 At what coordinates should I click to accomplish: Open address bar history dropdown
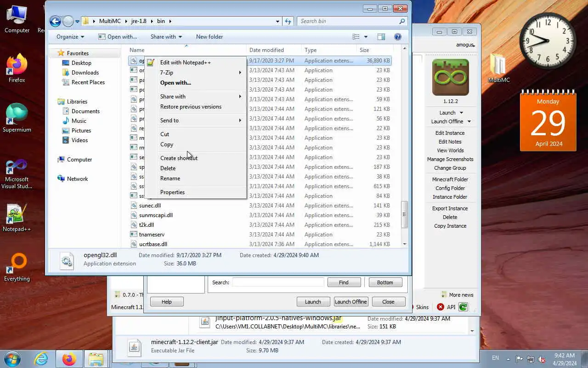pyautogui.click(x=277, y=21)
